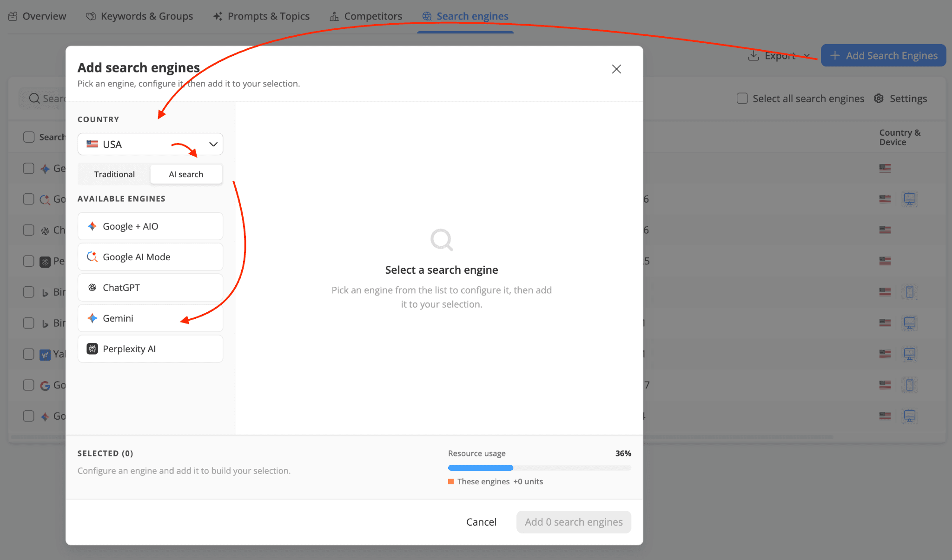Viewport: 952px width, 560px height.
Task: Click the Country & Device column header
Action: point(900,138)
